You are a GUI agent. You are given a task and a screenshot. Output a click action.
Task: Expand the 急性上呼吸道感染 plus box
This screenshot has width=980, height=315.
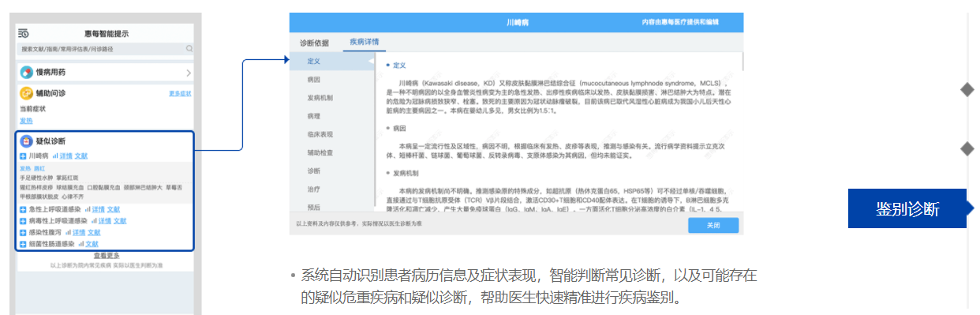[x=23, y=210]
